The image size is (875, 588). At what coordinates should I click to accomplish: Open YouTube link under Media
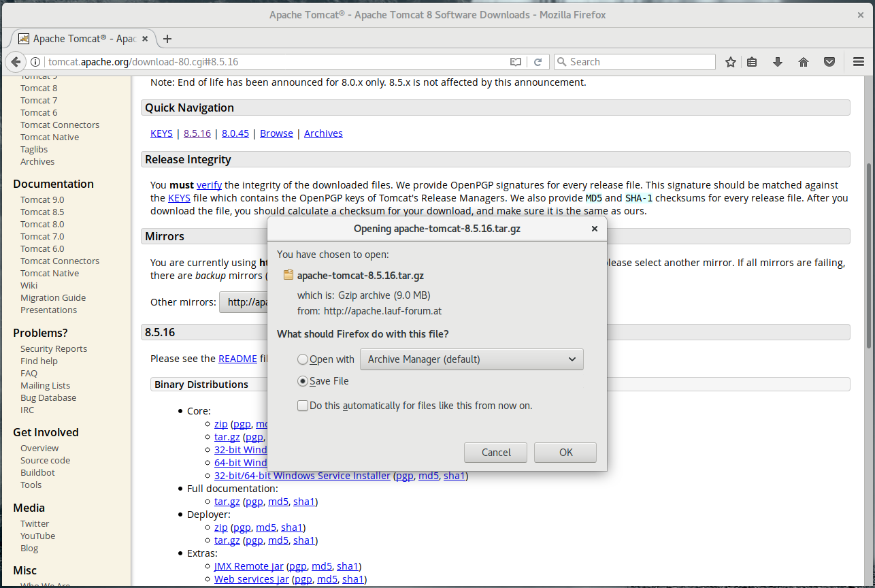37,536
